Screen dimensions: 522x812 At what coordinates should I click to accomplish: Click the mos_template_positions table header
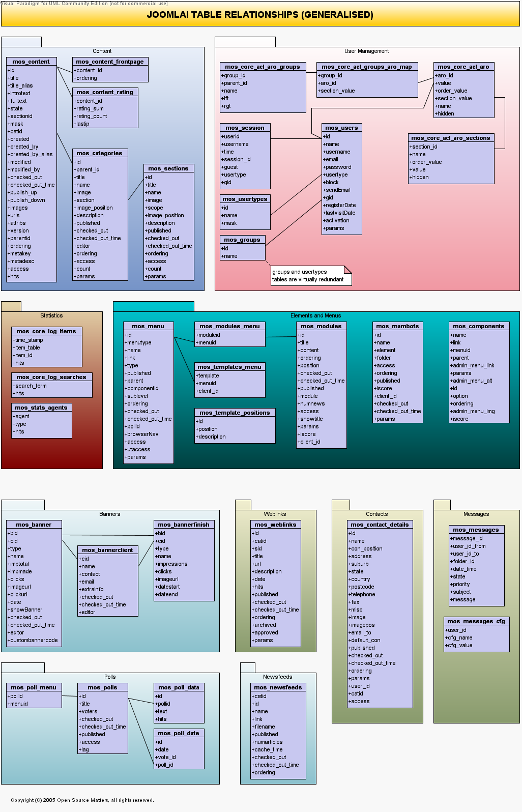coord(235,413)
